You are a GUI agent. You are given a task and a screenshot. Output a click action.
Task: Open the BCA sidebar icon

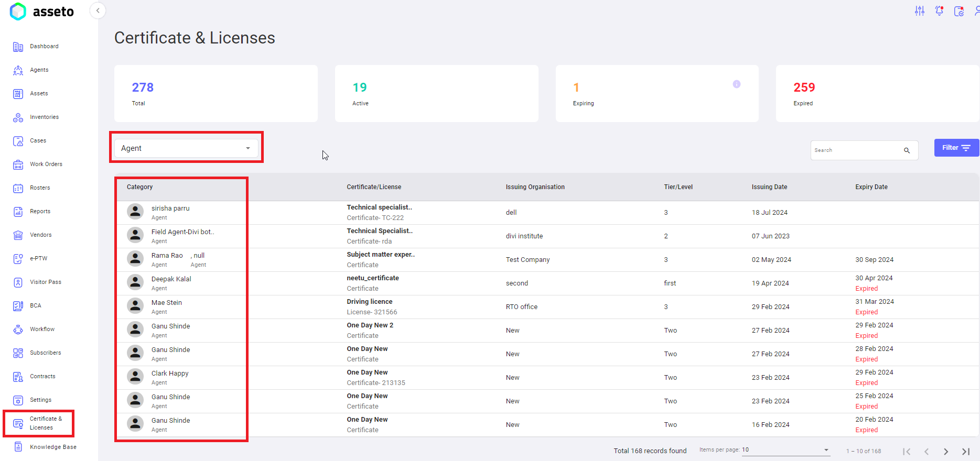coord(18,306)
